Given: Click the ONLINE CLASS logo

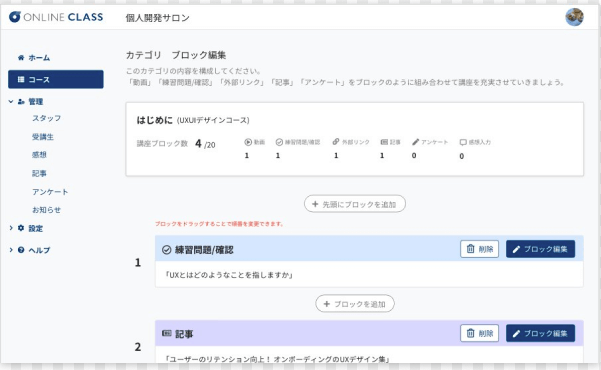Looking at the screenshot, I should [x=56, y=17].
